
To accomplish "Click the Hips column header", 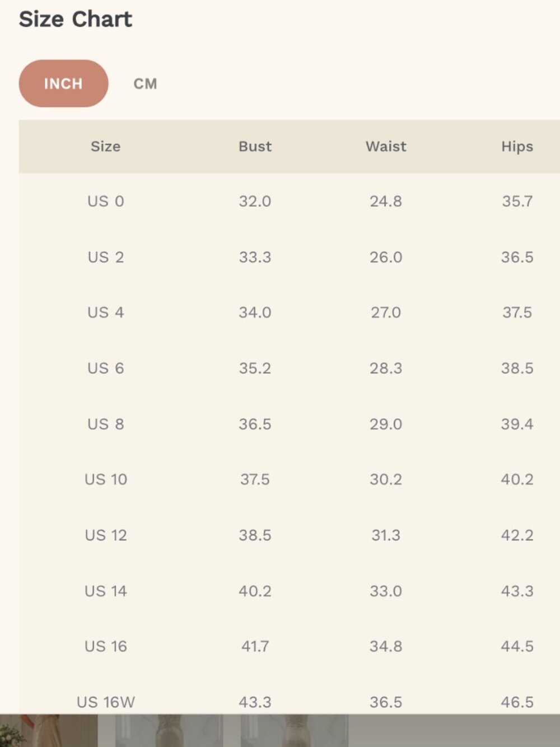I will point(517,147).
